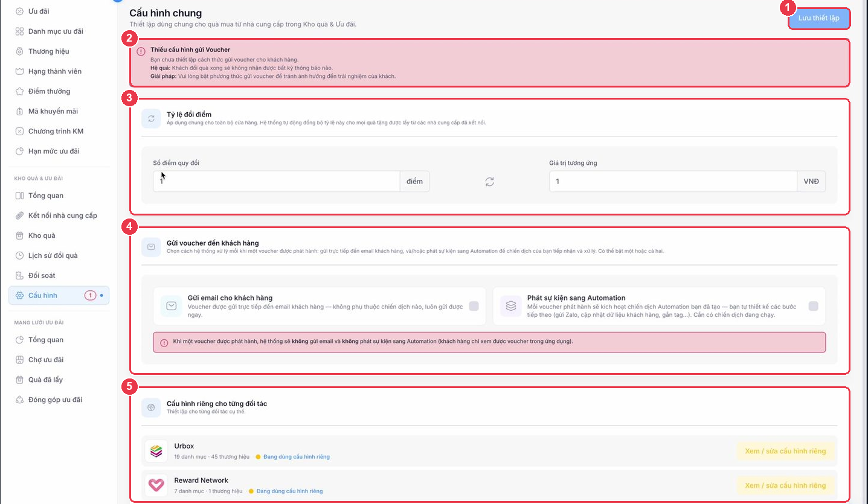
Task: Click the Gửi voucher đến khách hàng heading
Action: pos(213,243)
